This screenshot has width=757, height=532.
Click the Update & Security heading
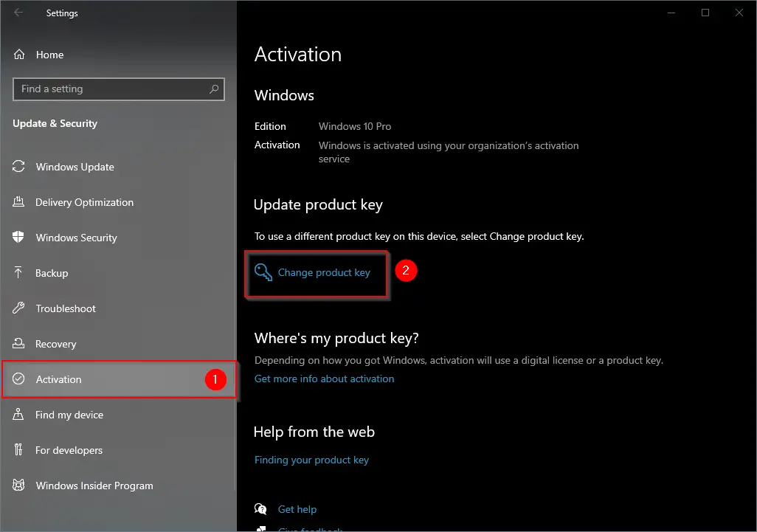[55, 123]
